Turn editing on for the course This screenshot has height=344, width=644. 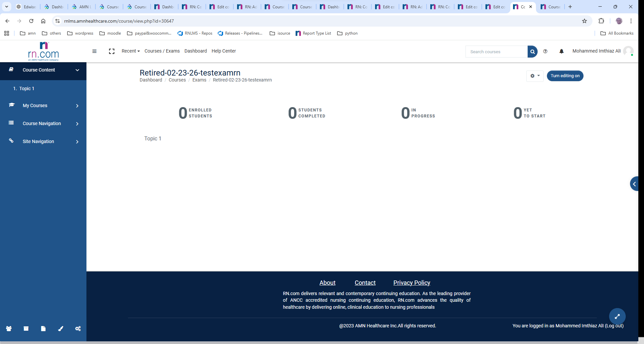(x=565, y=76)
